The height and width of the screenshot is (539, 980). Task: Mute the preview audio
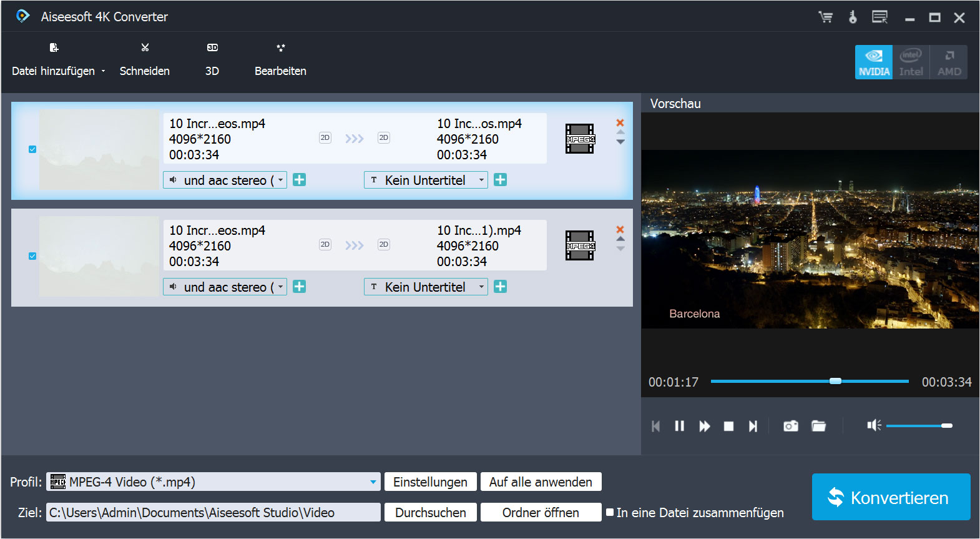(x=874, y=425)
